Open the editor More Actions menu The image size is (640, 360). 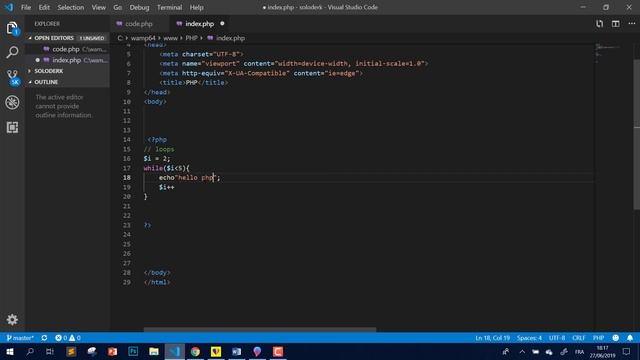[631, 24]
